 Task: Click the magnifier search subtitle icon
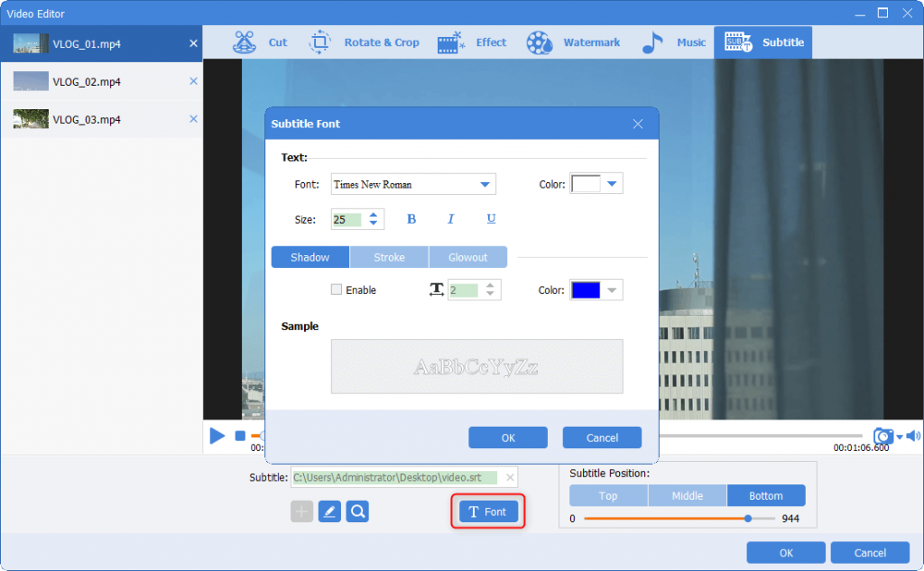[x=358, y=512]
